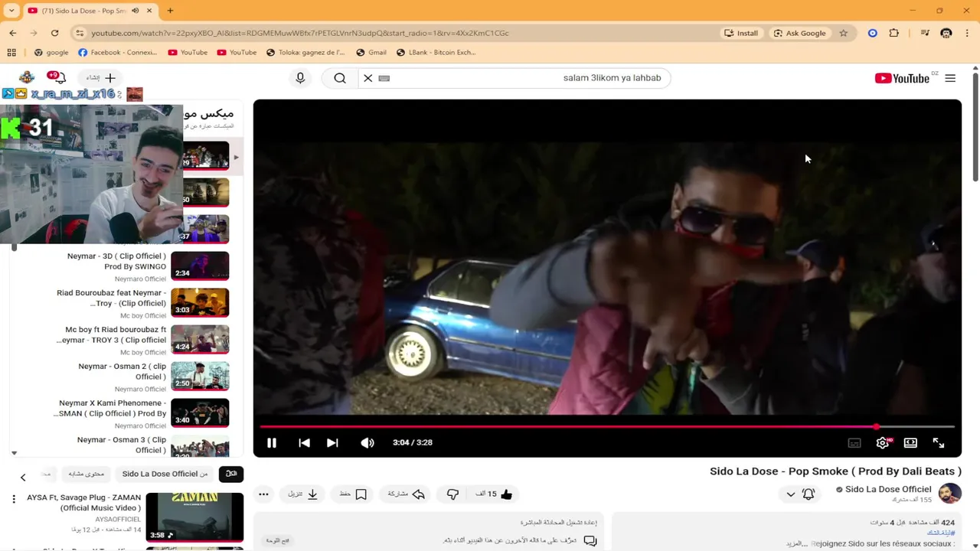The height and width of the screenshot is (551, 980).
Task: Open the YouTube hamburger guide menu
Action: point(950,78)
